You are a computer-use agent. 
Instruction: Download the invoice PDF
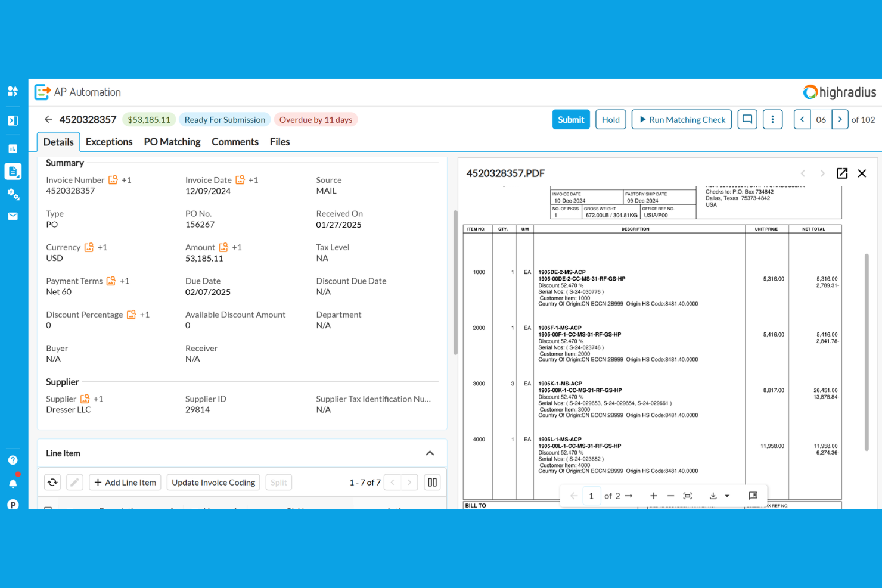pyautogui.click(x=713, y=495)
